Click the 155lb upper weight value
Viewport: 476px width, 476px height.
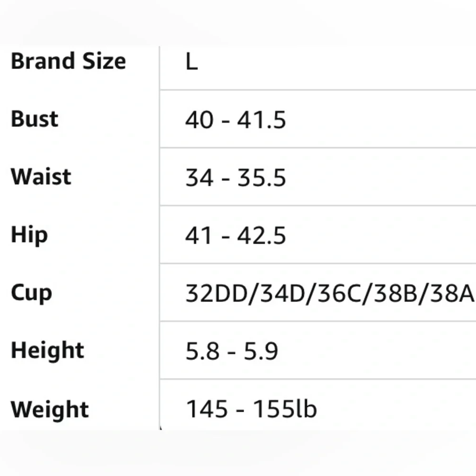click(x=285, y=409)
